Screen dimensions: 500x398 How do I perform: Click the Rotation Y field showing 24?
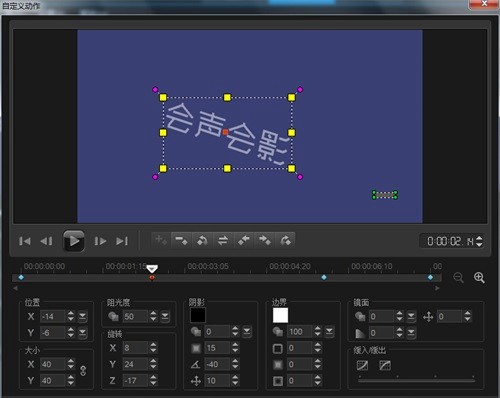tap(135, 364)
